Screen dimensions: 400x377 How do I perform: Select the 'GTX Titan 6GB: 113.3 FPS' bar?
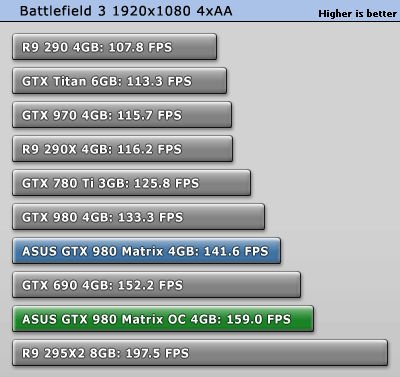coord(120,81)
